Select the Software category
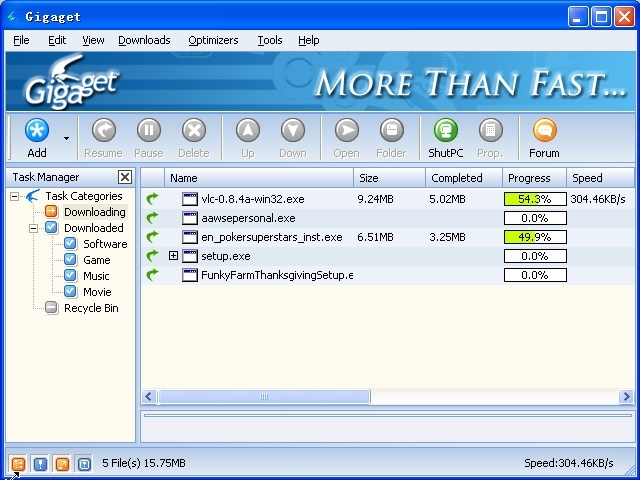The height and width of the screenshot is (480, 640). 105,244
